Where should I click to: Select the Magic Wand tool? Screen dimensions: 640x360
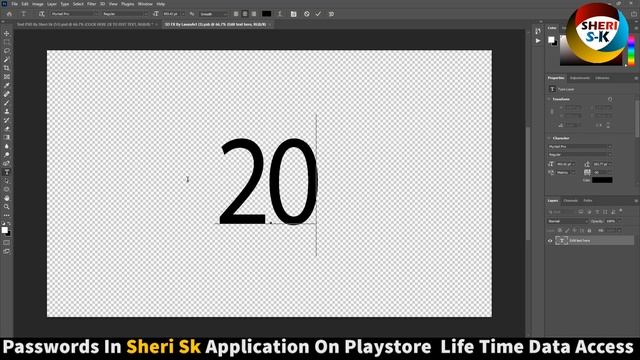[7, 60]
